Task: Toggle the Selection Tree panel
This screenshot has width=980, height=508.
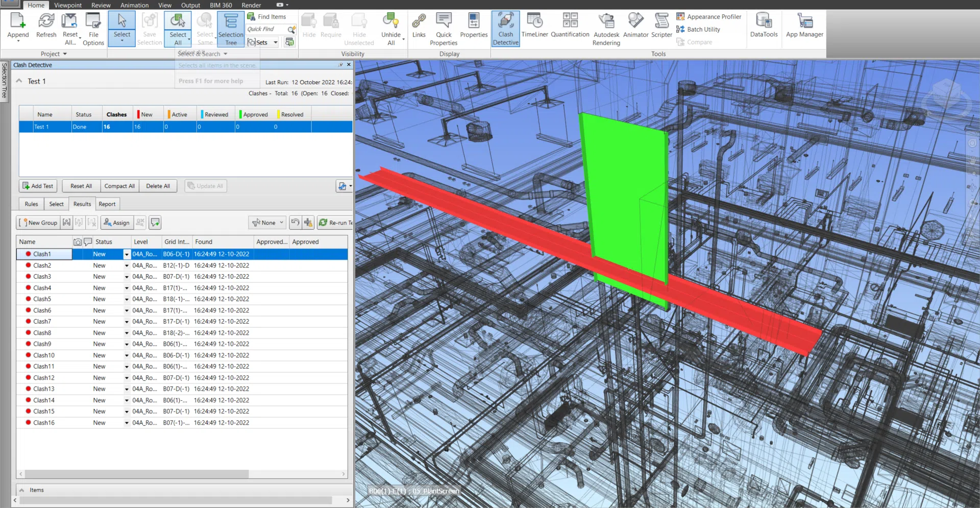Action: [x=231, y=29]
